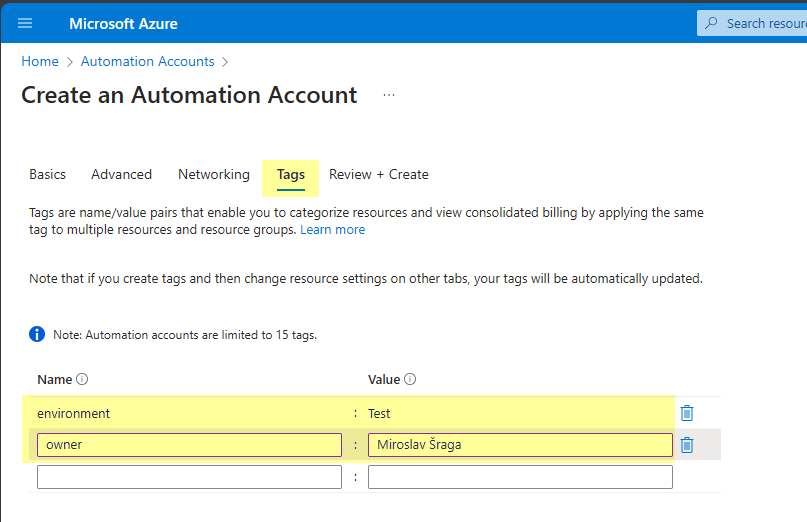Click the blue info note icon
Screen dimensions: 807x522
click(x=37, y=334)
